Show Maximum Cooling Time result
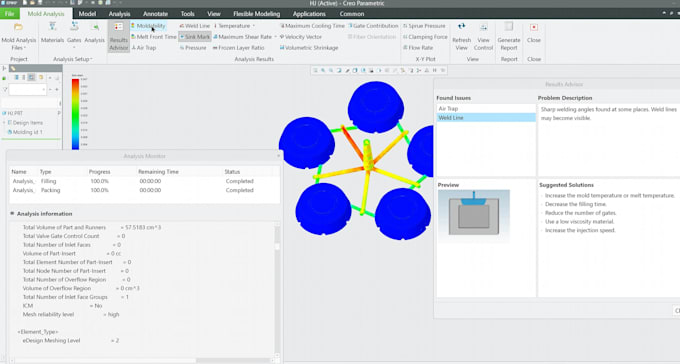 [312, 26]
